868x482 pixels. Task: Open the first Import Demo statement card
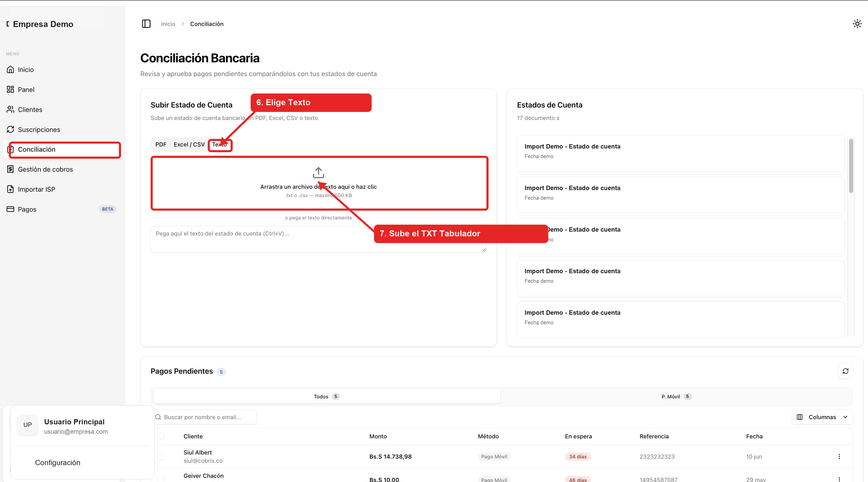[680, 153]
